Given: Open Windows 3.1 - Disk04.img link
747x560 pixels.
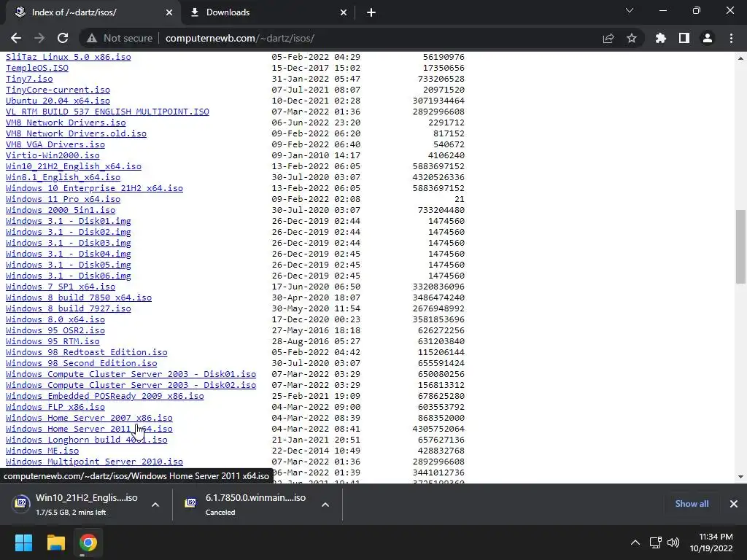Looking at the screenshot, I should tap(68, 254).
